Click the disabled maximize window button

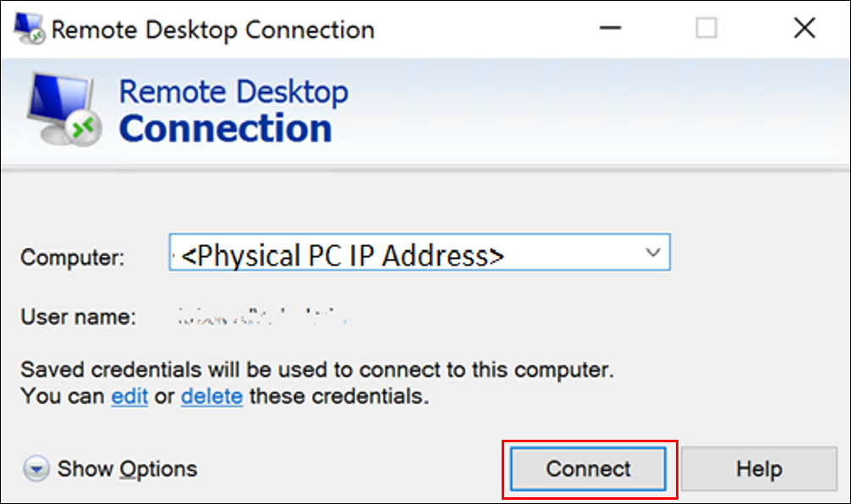706,30
